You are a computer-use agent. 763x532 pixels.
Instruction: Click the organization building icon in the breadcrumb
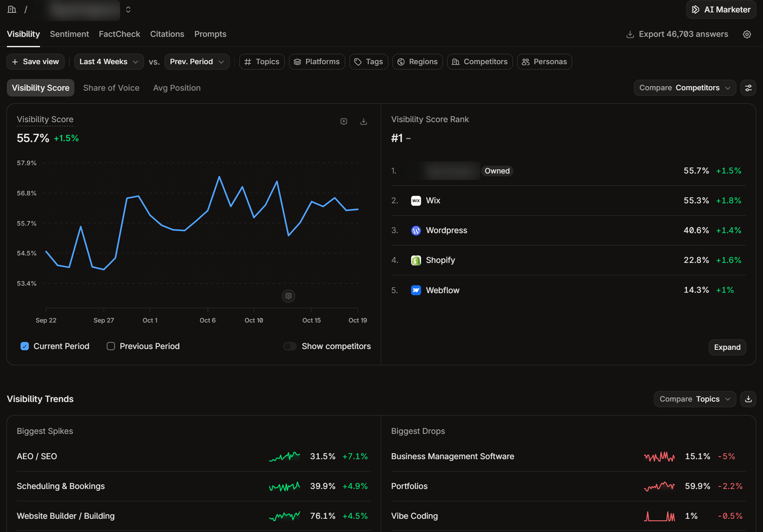pyautogui.click(x=12, y=9)
